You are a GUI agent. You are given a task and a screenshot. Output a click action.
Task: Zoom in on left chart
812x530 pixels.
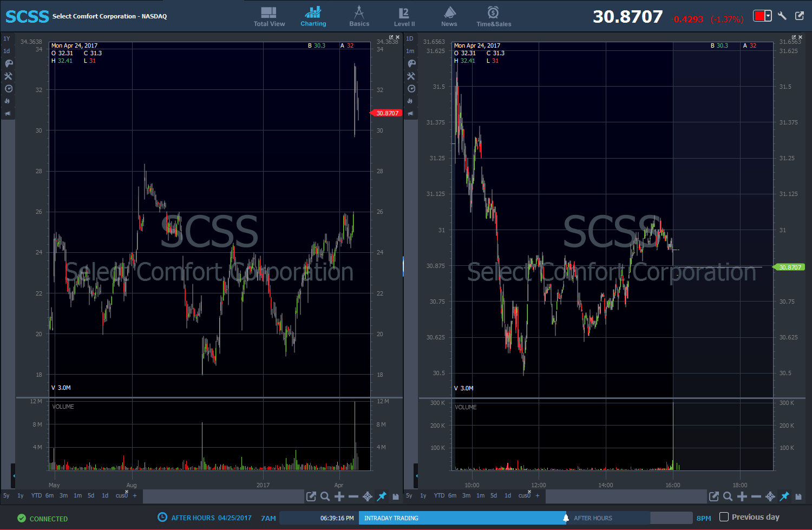click(339, 496)
